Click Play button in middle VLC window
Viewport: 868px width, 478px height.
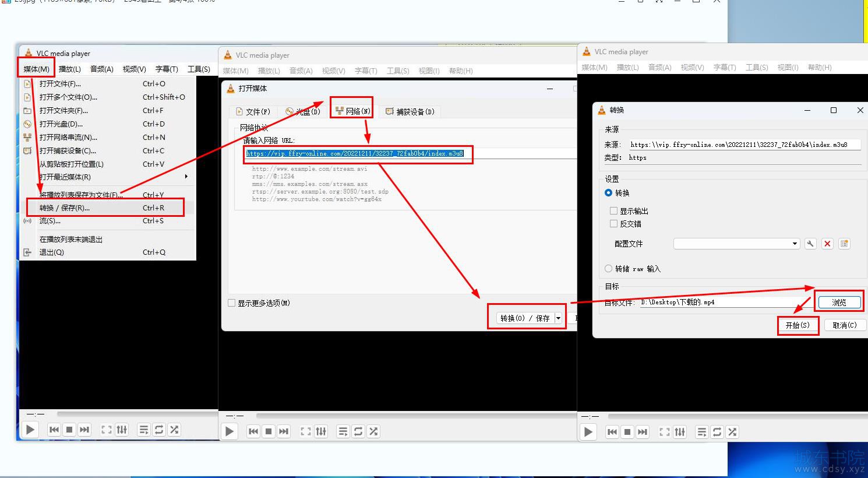click(230, 431)
